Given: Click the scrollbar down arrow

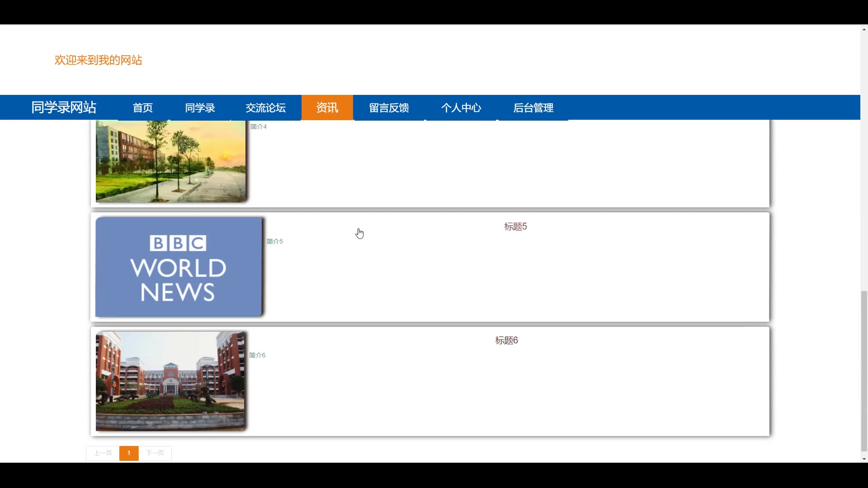Looking at the screenshot, I should coord(864,459).
